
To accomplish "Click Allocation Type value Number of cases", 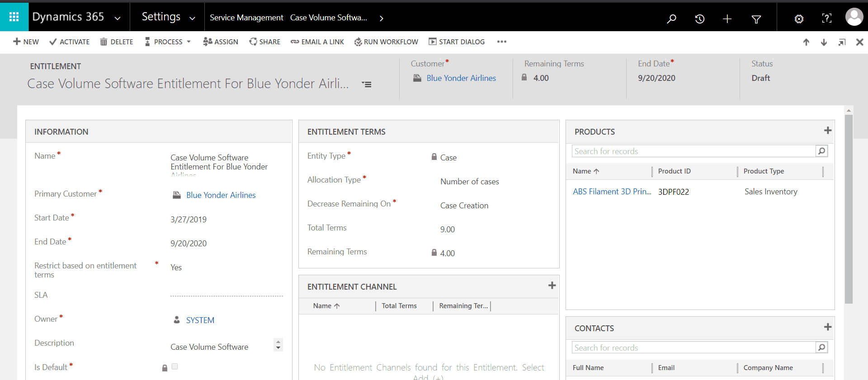I will (x=470, y=182).
